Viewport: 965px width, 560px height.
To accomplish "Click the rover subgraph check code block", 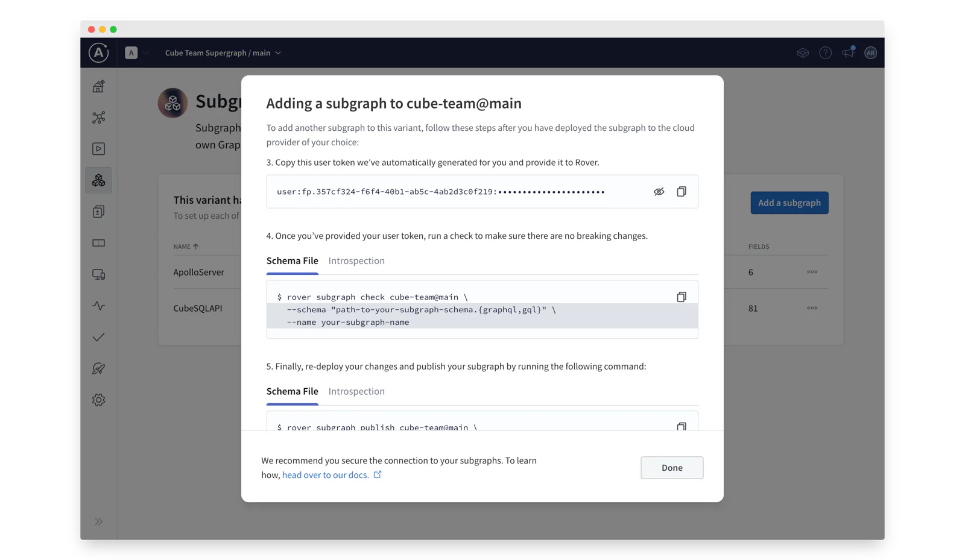I will [x=482, y=310].
